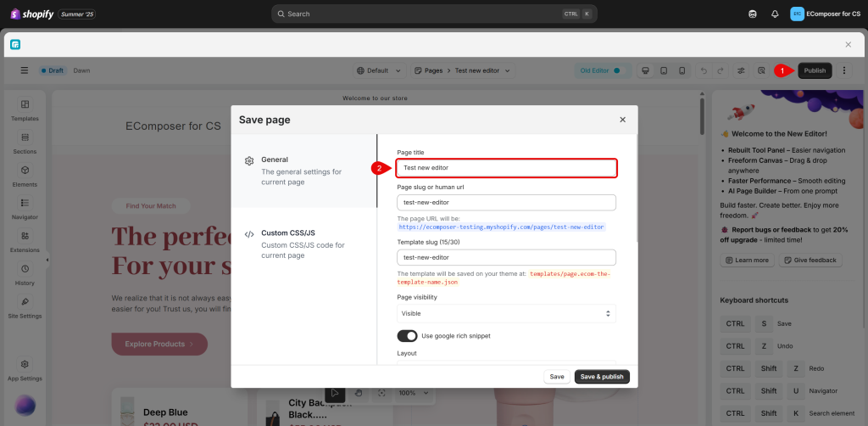Click the Find Your Match badge
The width and height of the screenshot is (868, 426).
[151, 206]
